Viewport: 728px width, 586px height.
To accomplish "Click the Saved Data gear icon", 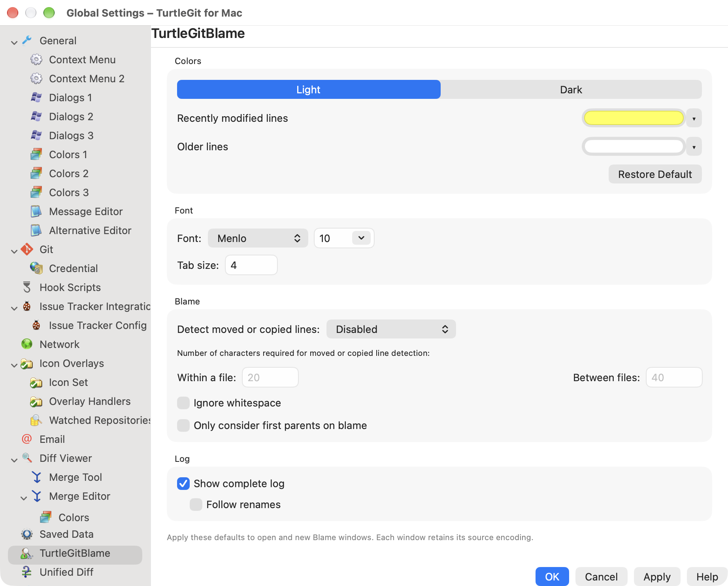I will 27,534.
